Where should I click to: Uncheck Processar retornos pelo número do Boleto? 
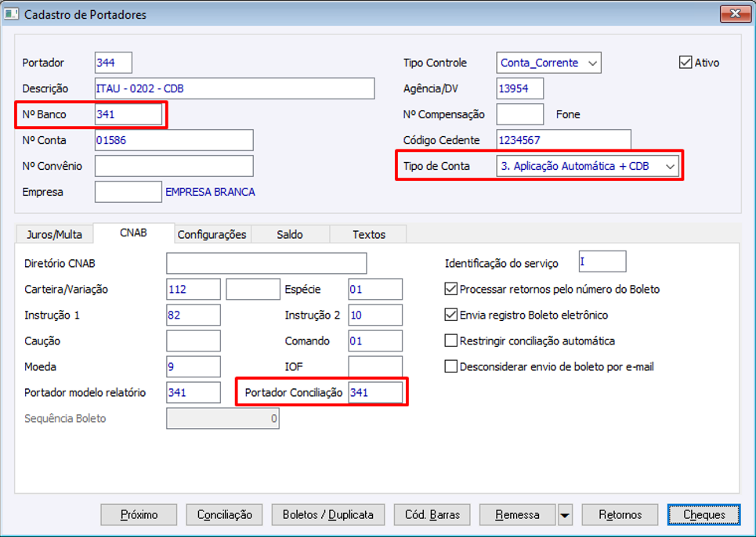point(450,289)
